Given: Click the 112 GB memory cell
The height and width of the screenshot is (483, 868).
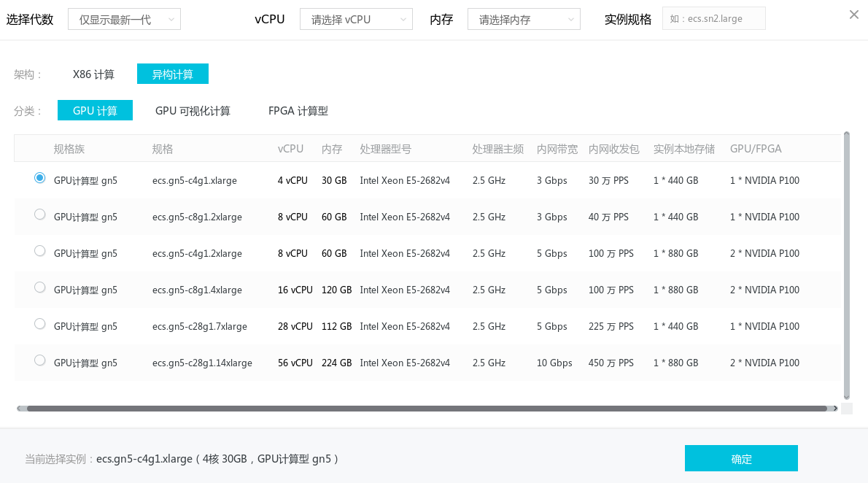Looking at the screenshot, I should pyautogui.click(x=336, y=327).
